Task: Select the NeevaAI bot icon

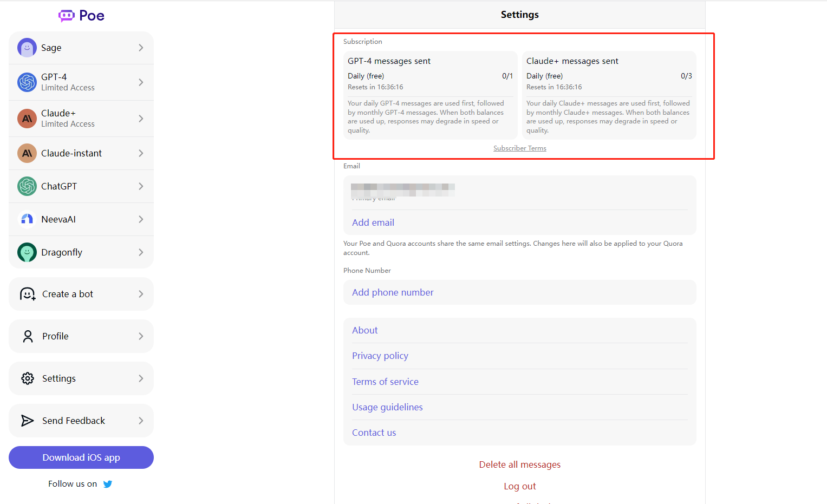Action: click(x=27, y=219)
